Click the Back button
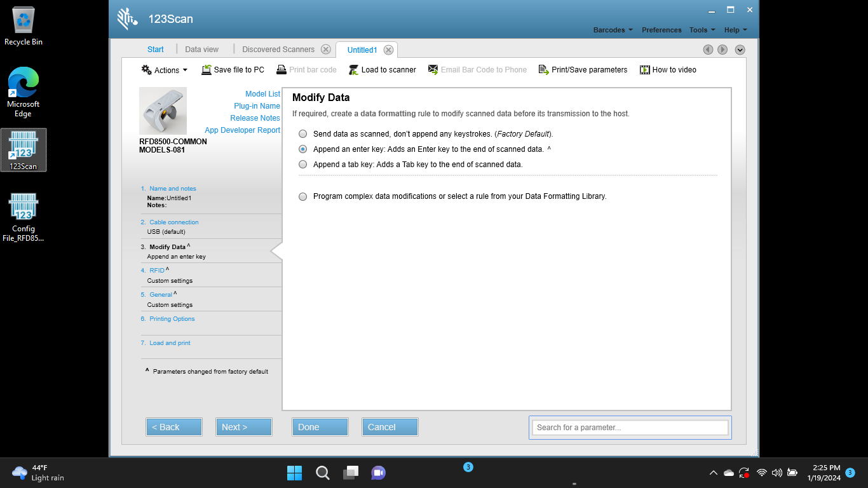 click(174, 427)
